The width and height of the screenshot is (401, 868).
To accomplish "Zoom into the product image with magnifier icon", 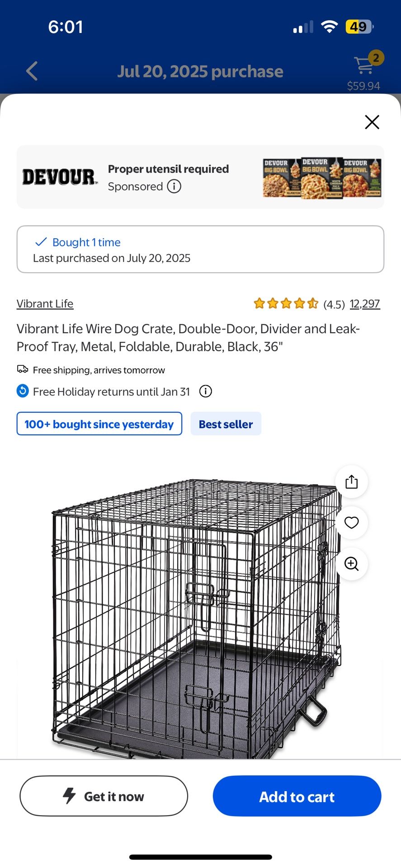I will 351,564.
